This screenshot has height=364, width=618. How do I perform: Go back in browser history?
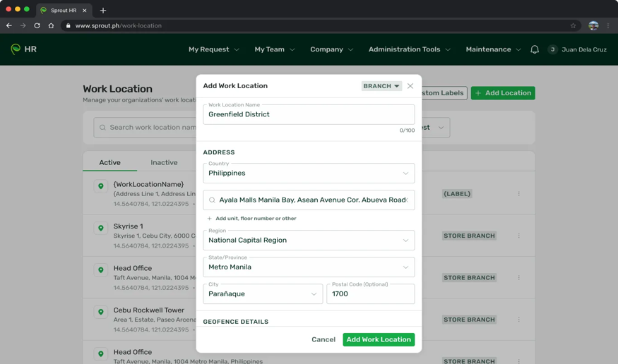point(8,25)
